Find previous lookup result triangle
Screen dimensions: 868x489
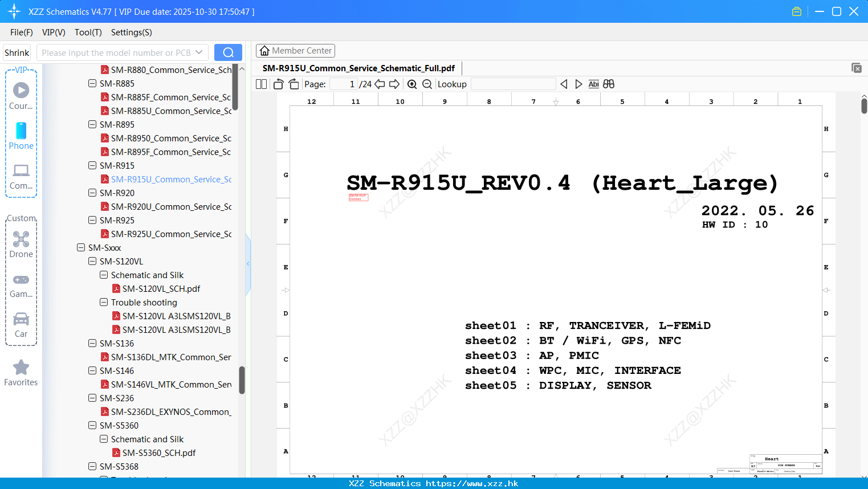[x=564, y=84]
